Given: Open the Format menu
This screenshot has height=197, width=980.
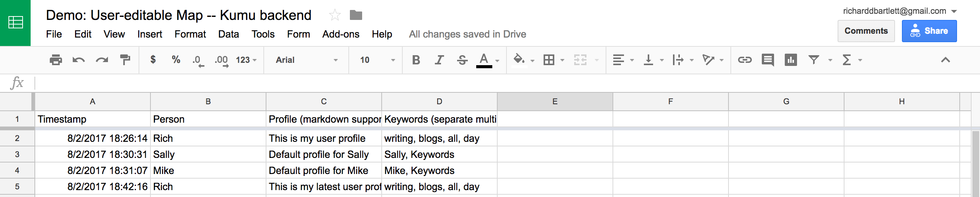Looking at the screenshot, I should (x=190, y=34).
